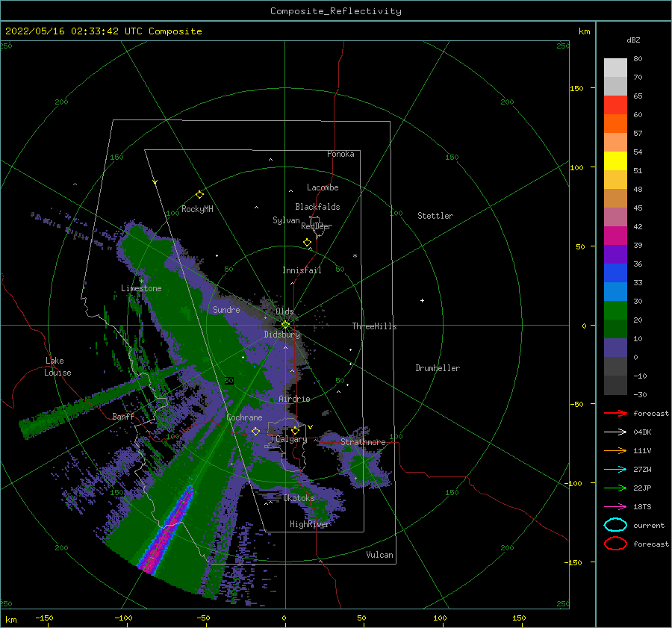Image resolution: width=672 pixels, height=628 pixels.
Task: Click the 'Limestone' label
Action: 141,288
